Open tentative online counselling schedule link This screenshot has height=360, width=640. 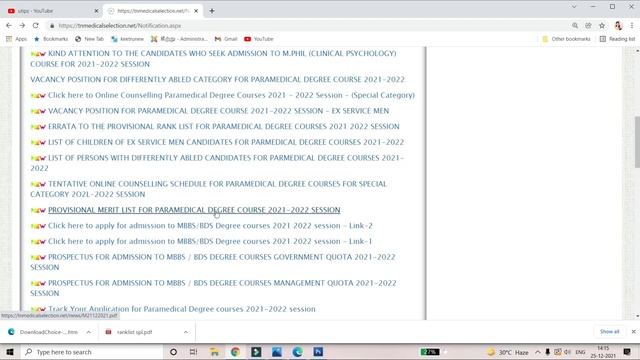(x=209, y=189)
